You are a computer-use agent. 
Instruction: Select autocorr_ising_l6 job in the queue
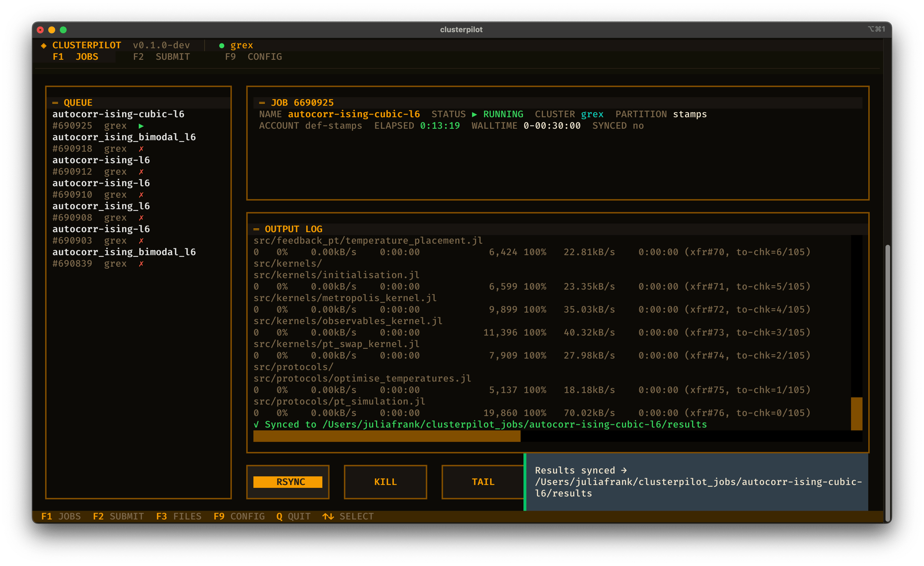coord(101,206)
